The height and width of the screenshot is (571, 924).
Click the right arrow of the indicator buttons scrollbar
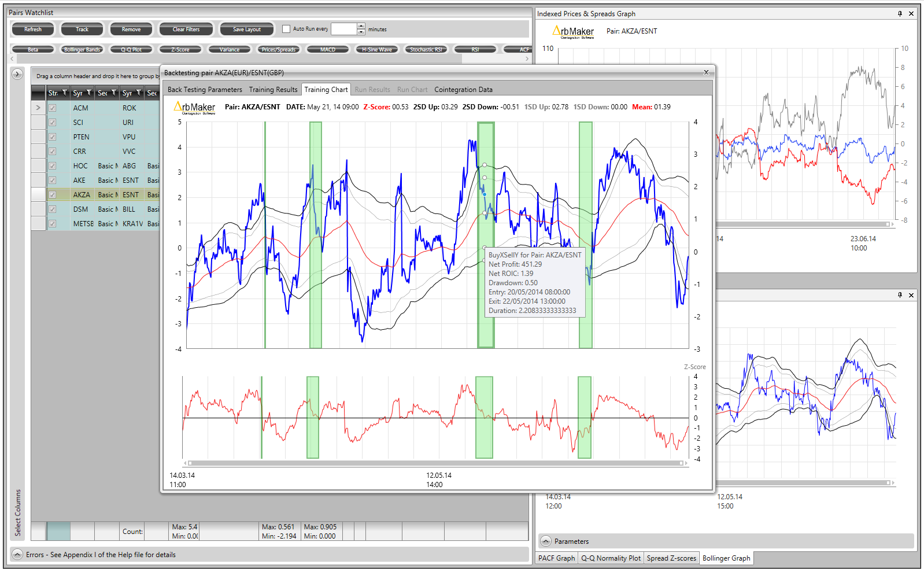[526, 58]
